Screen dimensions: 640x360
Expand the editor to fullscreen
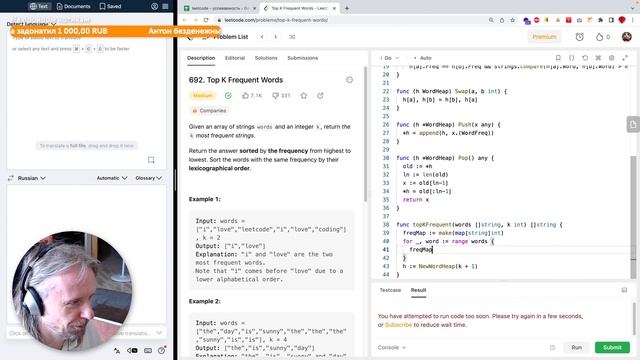pyautogui.click(x=625, y=58)
